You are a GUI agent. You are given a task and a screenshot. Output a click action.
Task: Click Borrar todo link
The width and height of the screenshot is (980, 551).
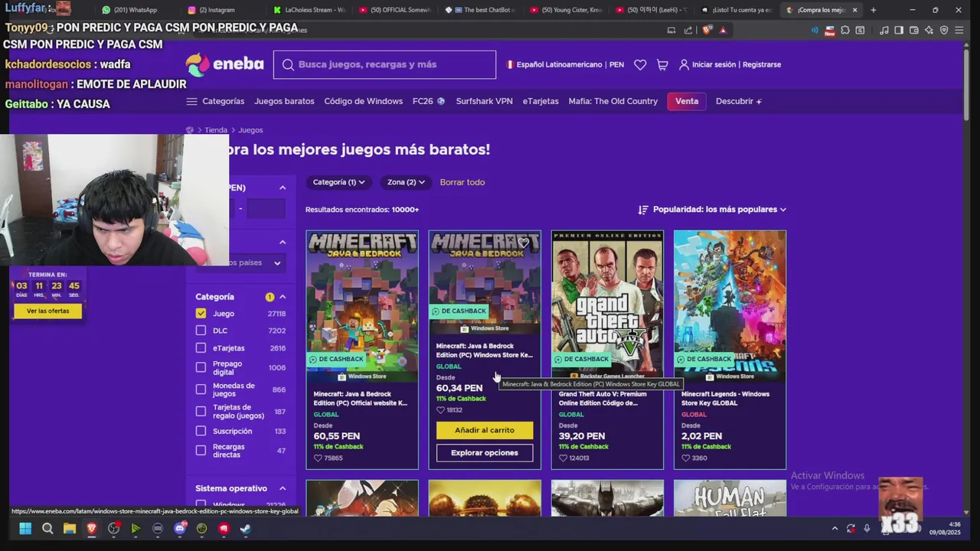[462, 182]
